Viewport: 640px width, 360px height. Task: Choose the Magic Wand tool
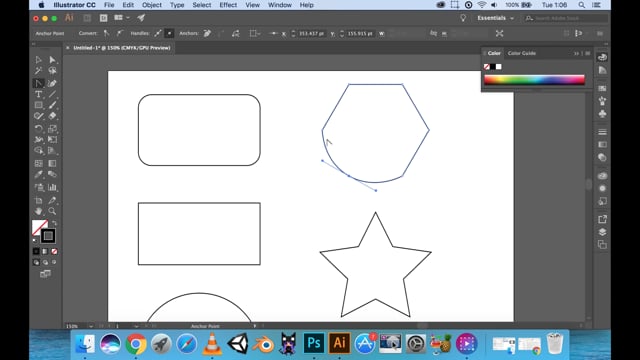(x=38, y=71)
